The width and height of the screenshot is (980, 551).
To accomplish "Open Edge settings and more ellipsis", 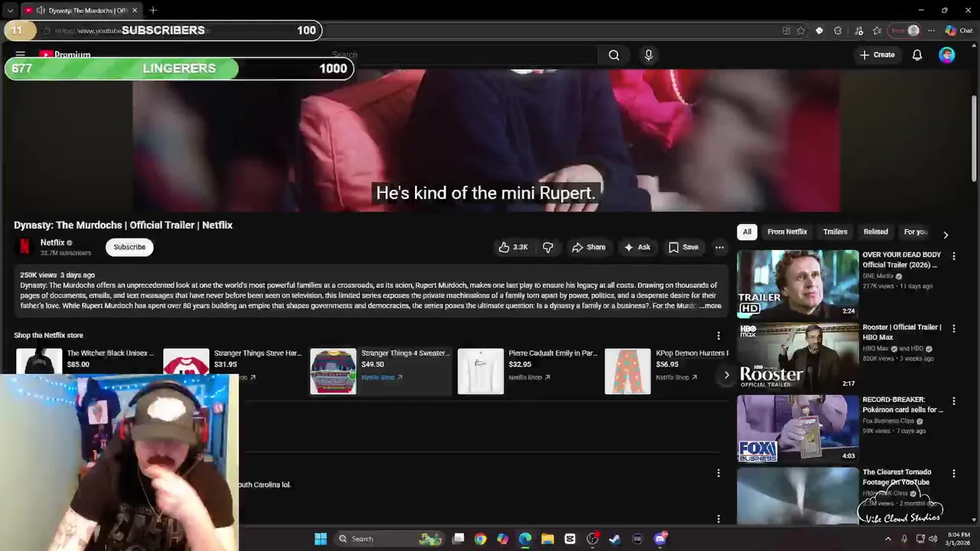I will point(931,31).
